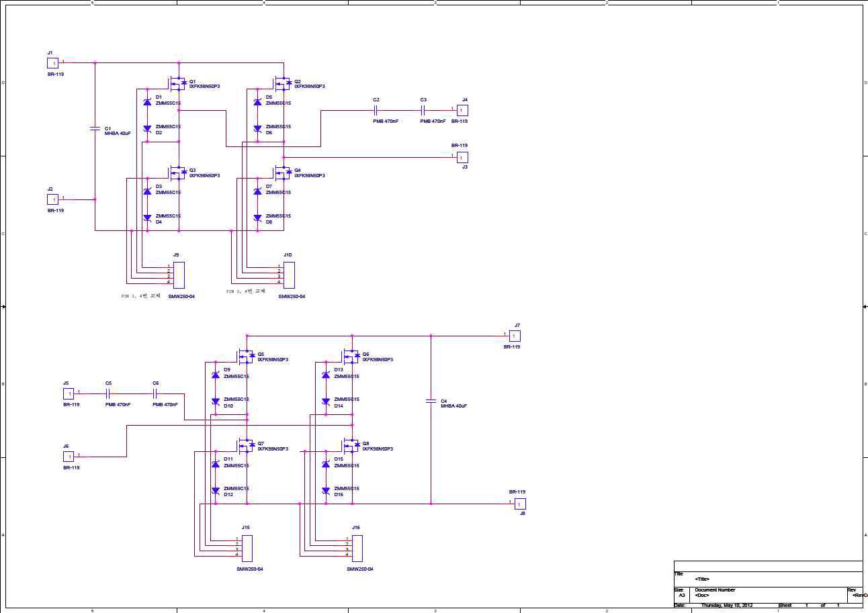Viewport: 868px width, 613px height.
Task: Select the D12 zener diode symbol
Action: pos(216,490)
